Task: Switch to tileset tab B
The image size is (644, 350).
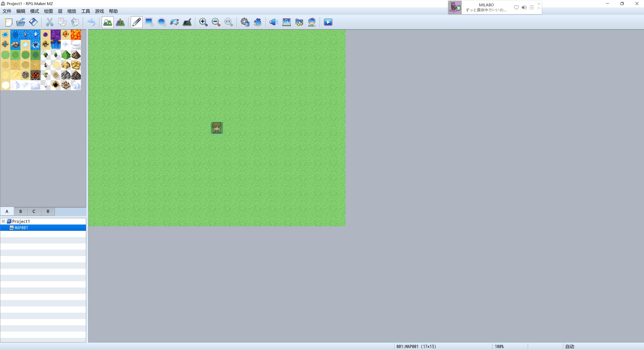Action: (20, 211)
